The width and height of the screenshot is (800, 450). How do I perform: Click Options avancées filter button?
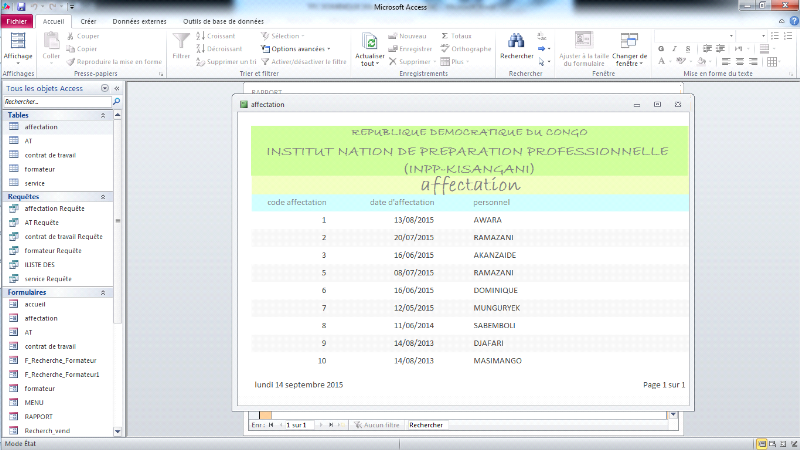[298, 48]
